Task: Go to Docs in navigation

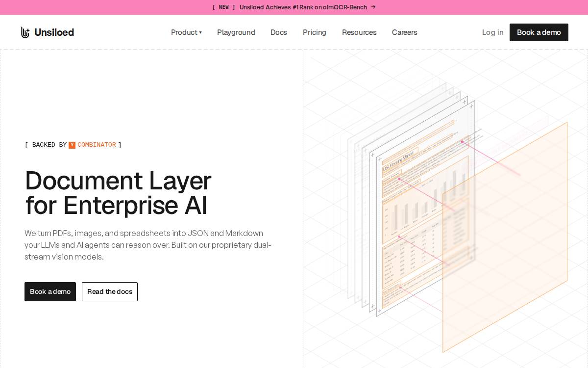Action: coord(279,32)
